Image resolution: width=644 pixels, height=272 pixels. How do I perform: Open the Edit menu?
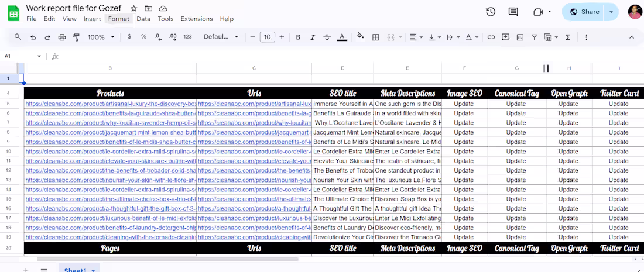[50, 19]
